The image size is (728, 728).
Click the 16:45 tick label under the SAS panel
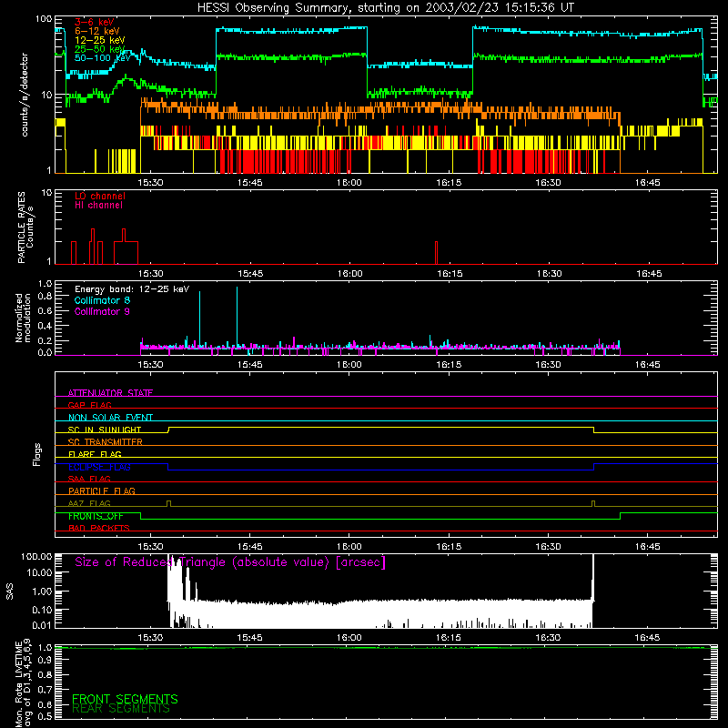click(647, 638)
